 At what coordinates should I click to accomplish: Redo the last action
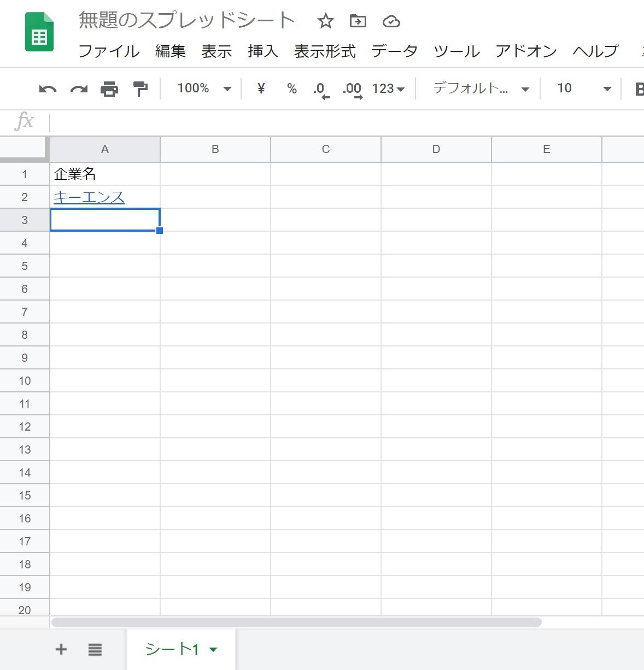(x=79, y=89)
